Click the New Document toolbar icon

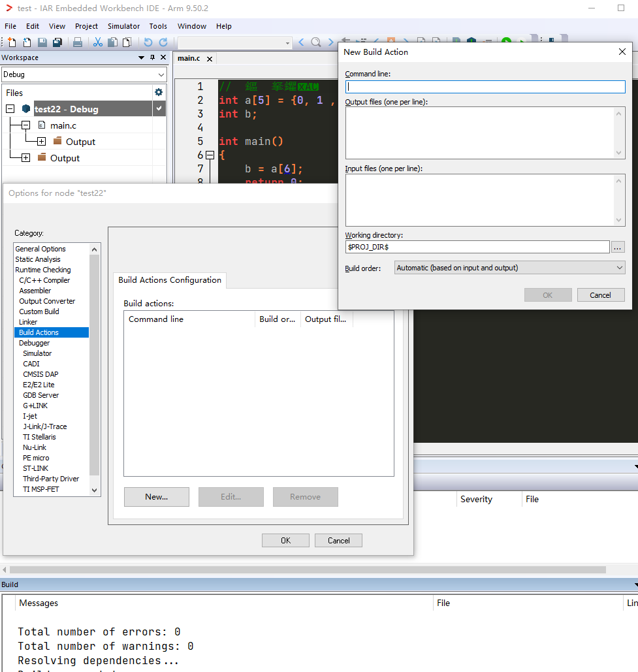12,42
